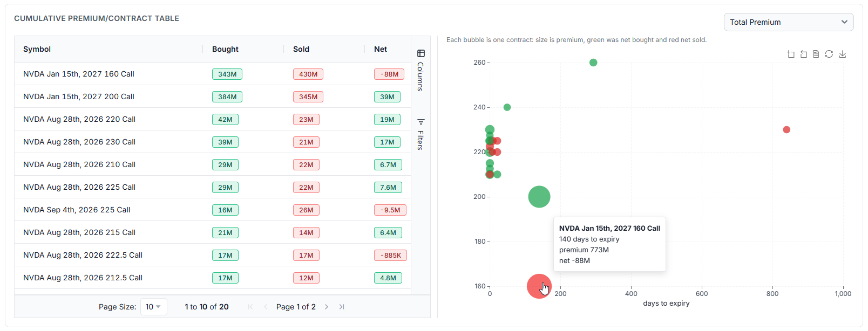This screenshot has height=331, width=868.
Task: Click the Cumulative Premium/Contract Table heading
Action: (x=97, y=18)
